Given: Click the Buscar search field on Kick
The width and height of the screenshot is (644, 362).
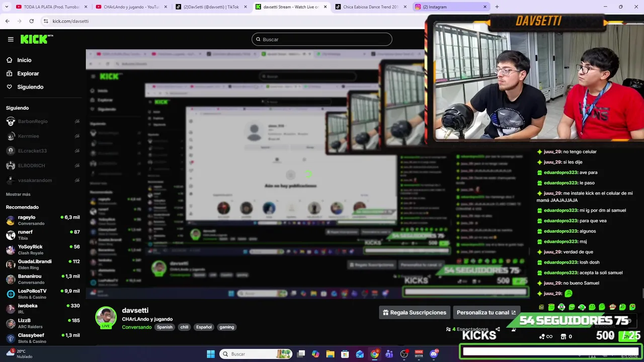Looking at the screenshot, I should coord(322,39).
